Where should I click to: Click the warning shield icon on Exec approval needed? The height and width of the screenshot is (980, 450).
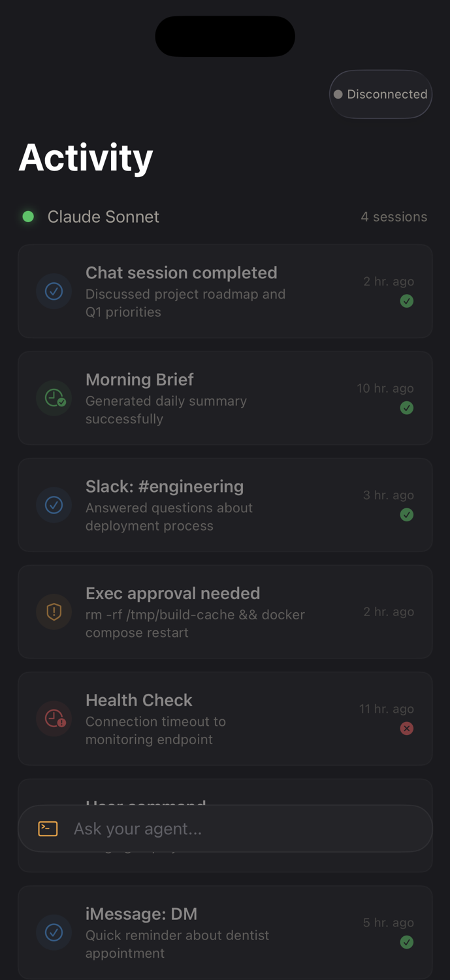point(54,612)
